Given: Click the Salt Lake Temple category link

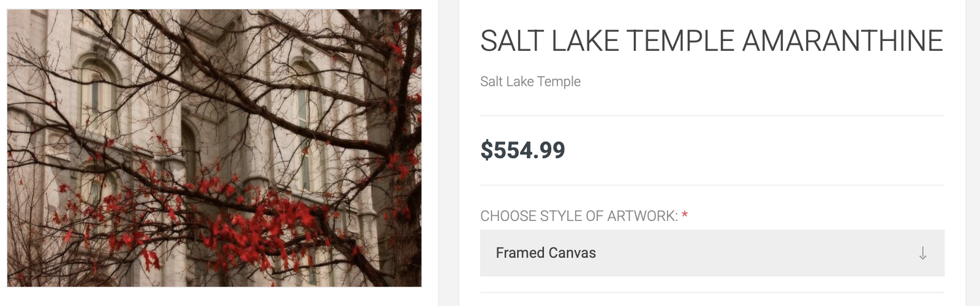Looking at the screenshot, I should (530, 81).
